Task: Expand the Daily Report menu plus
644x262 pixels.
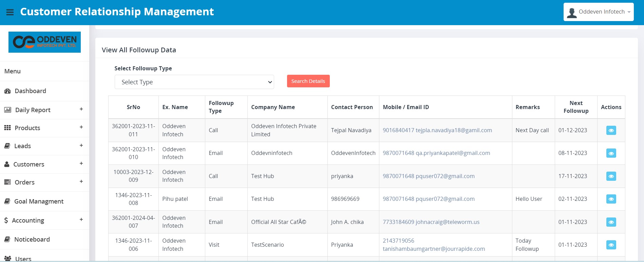Action: [81, 109]
